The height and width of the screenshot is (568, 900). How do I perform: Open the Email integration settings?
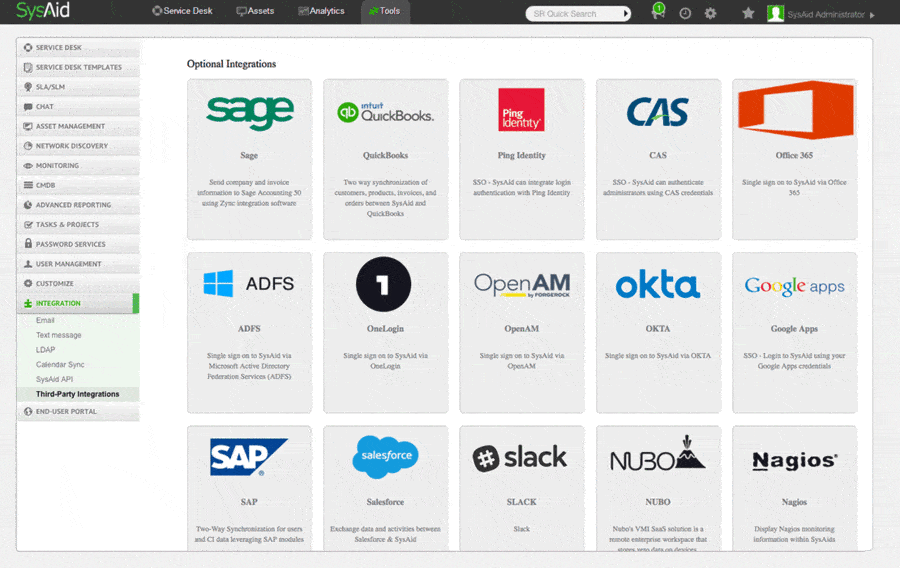[45, 320]
